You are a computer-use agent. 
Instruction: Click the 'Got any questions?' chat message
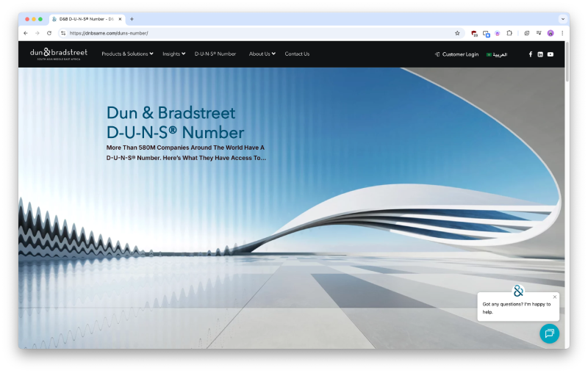[x=517, y=308]
